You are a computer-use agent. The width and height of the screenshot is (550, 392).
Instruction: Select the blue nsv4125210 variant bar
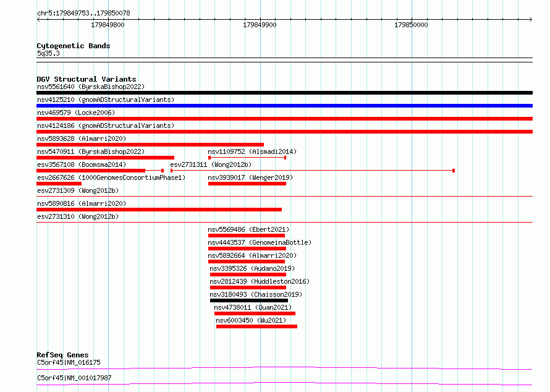(284, 106)
